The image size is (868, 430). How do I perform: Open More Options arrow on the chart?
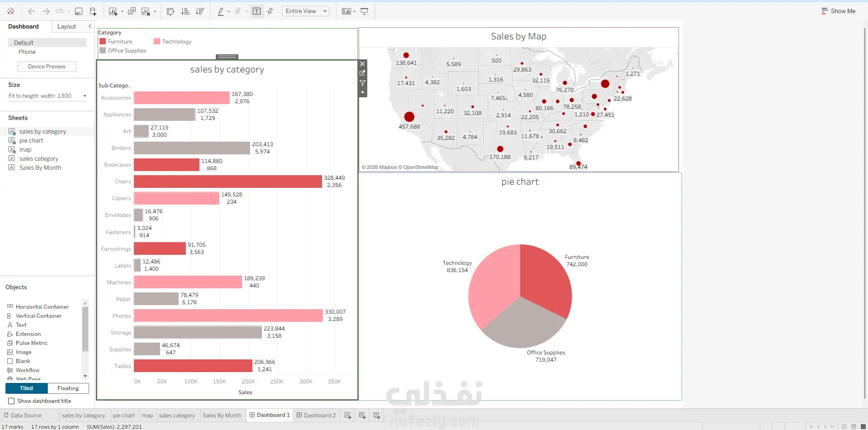tap(362, 92)
